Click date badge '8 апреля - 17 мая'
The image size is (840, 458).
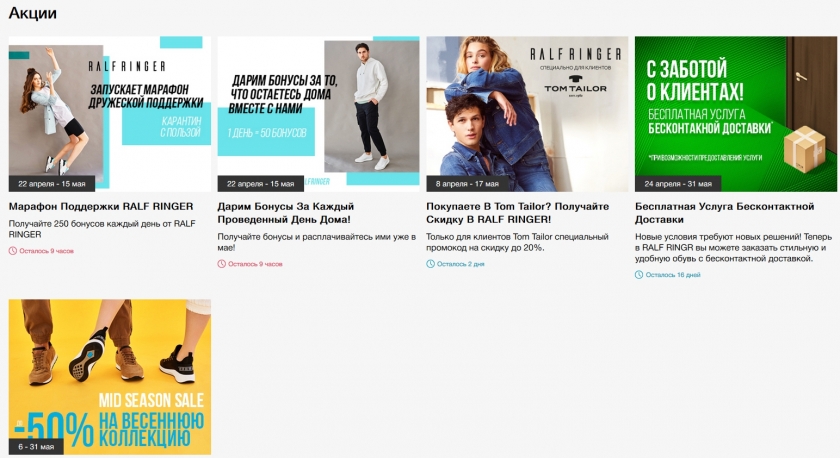tap(467, 184)
